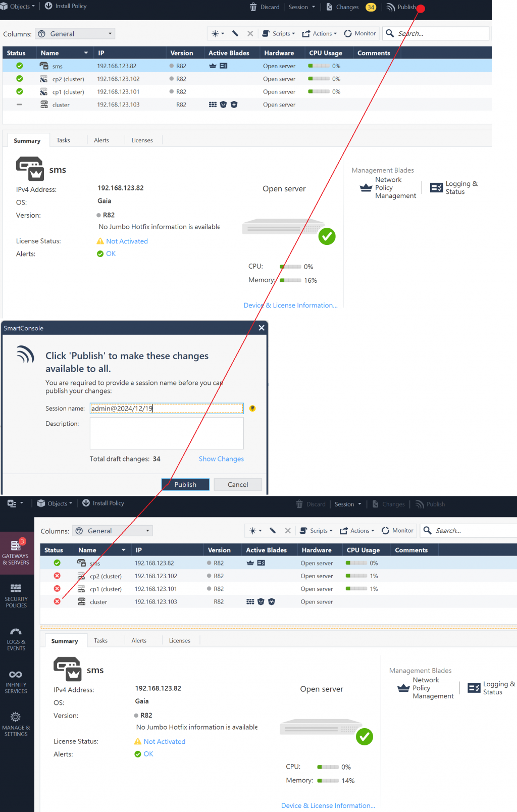Click the Logging & Status blade icon in the 34-changes window
This screenshot has width=517, height=812.
click(436, 188)
